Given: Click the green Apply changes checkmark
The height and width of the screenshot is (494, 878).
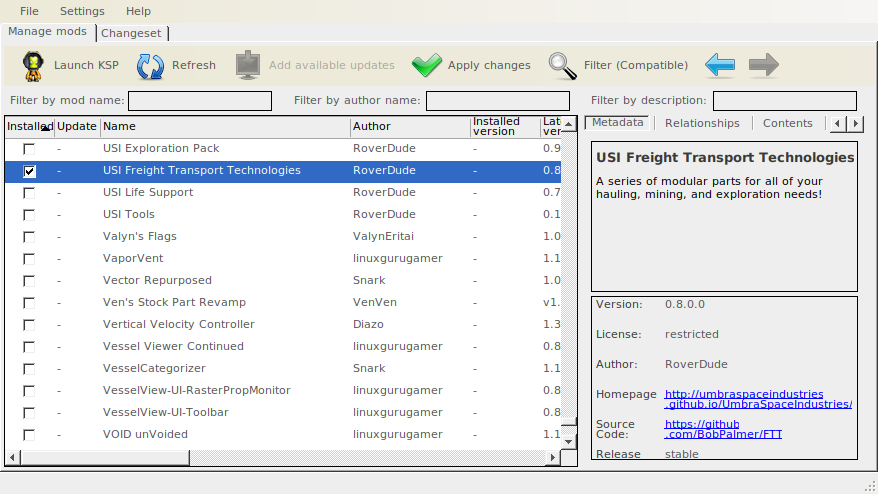Looking at the screenshot, I should [427, 65].
